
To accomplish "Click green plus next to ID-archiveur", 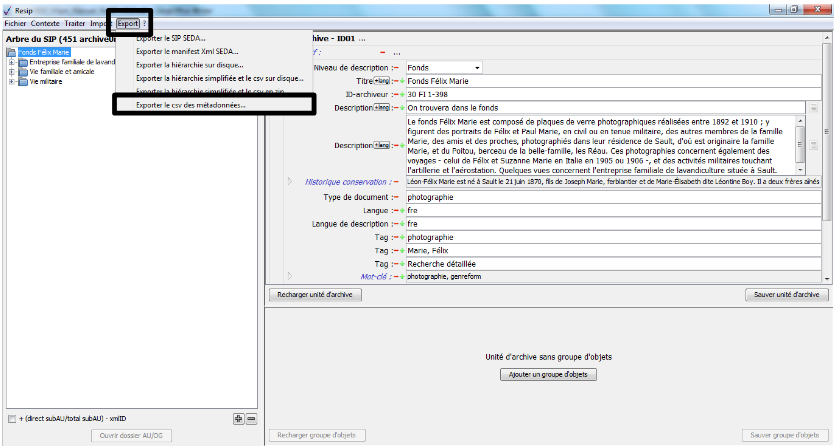I will pos(402,94).
